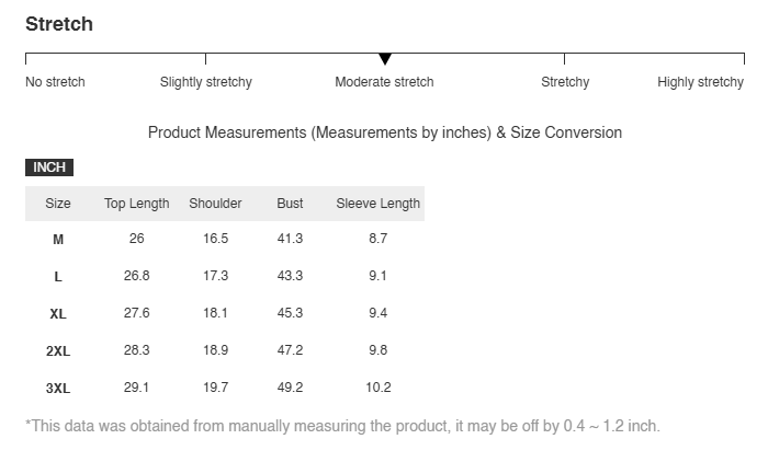Click the No stretch label
Viewport: 768px width, 462px height.
click(55, 82)
